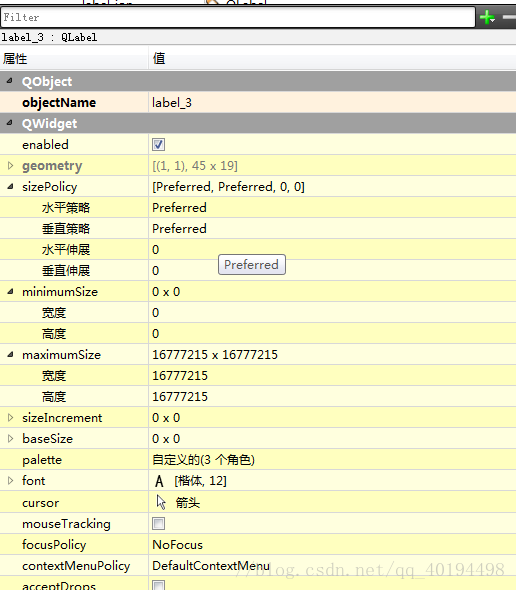Viewport: 516px width, 590px height.
Task: Select the palette property name
Action: pos(42,460)
